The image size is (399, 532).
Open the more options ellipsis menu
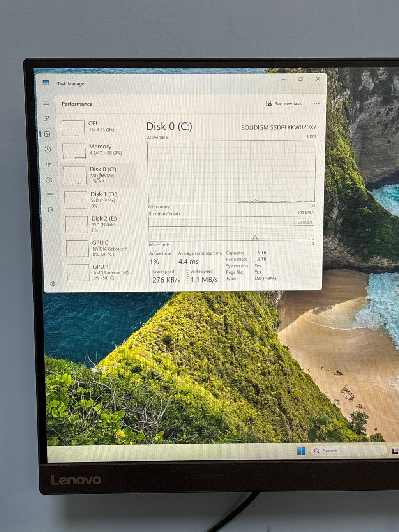pyautogui.click(x=316, y=103)
